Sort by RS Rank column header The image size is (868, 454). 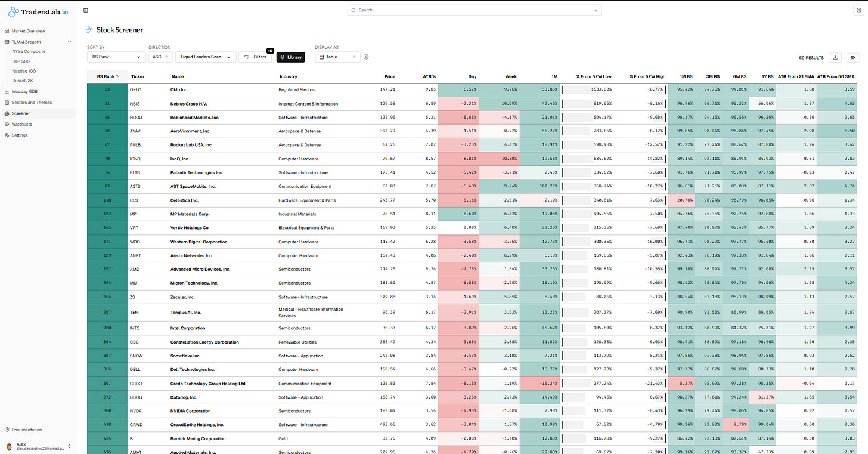pyautogui.click(x=107, y=76)
